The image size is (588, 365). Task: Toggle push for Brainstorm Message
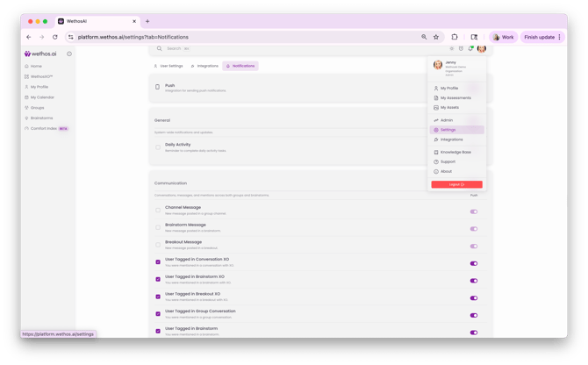[x=474, y=229]
